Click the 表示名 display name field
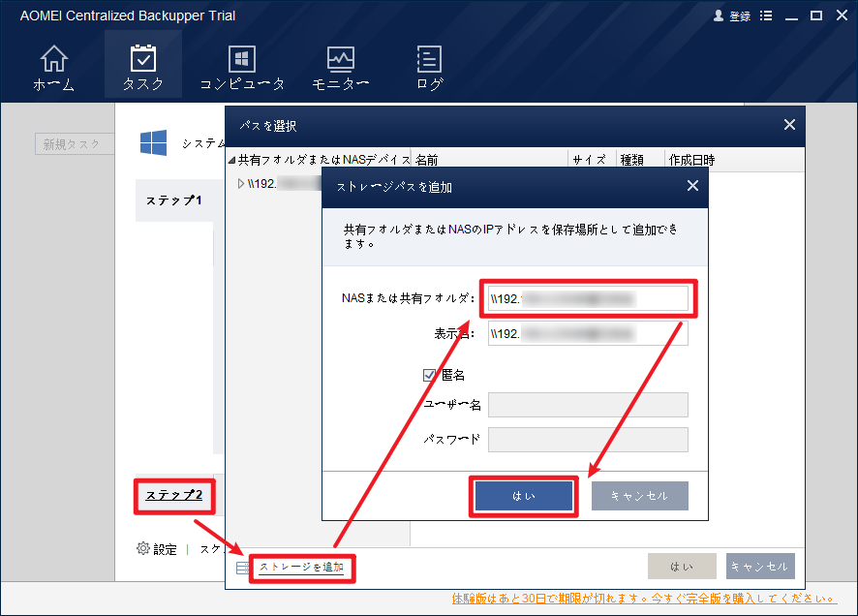This screenshot has height=616, width=858. point(588,333)
